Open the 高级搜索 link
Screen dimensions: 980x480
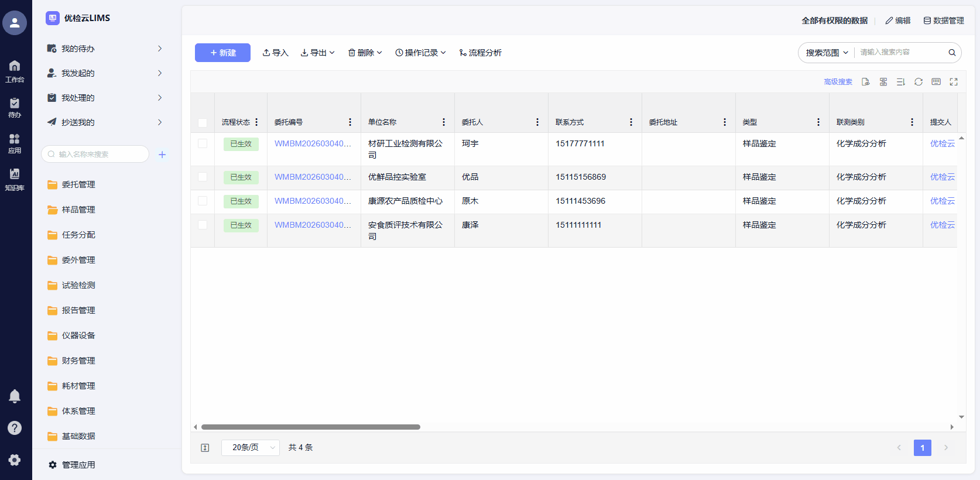pos(838,82)
